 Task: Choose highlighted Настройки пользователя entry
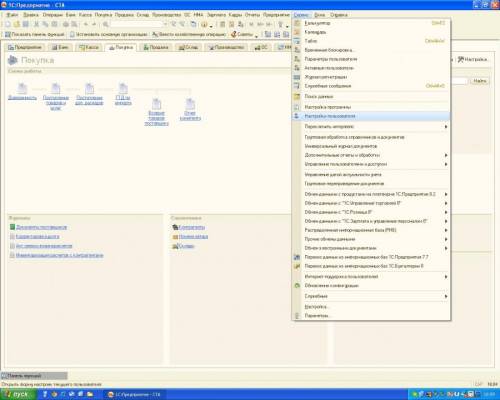click(371, 116)
